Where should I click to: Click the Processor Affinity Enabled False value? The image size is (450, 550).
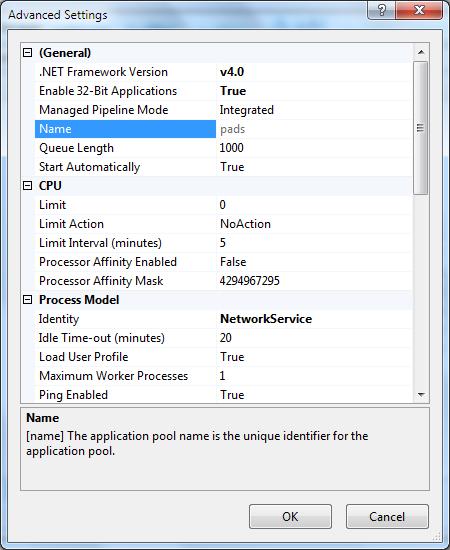[x=233, y=262]
